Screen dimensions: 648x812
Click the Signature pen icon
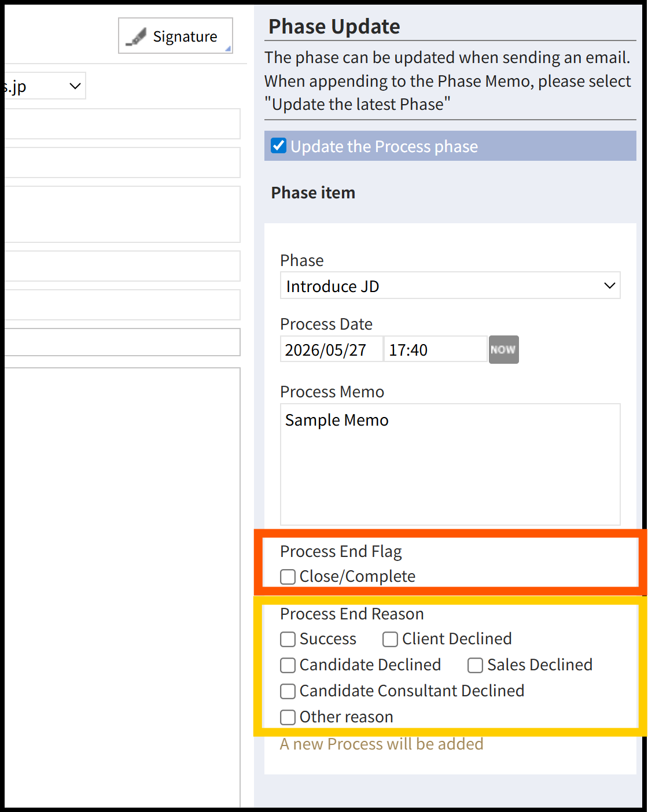coord(137,37)
